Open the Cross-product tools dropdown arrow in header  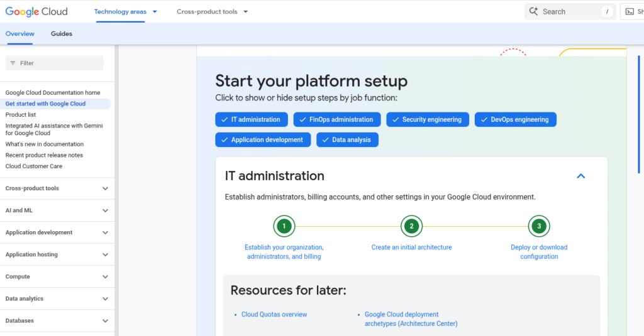[246, 12]
